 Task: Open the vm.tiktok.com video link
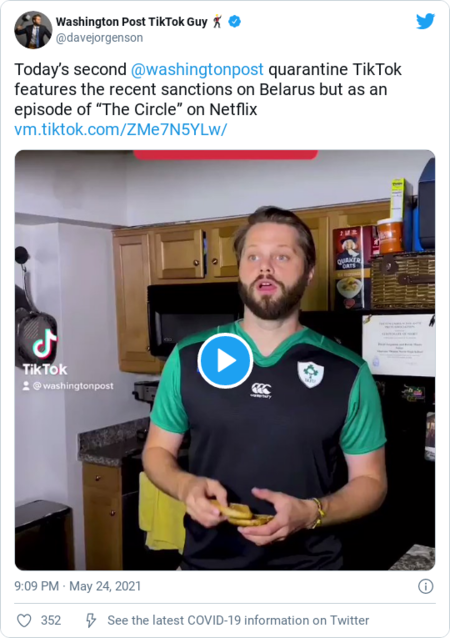(121, 129)
